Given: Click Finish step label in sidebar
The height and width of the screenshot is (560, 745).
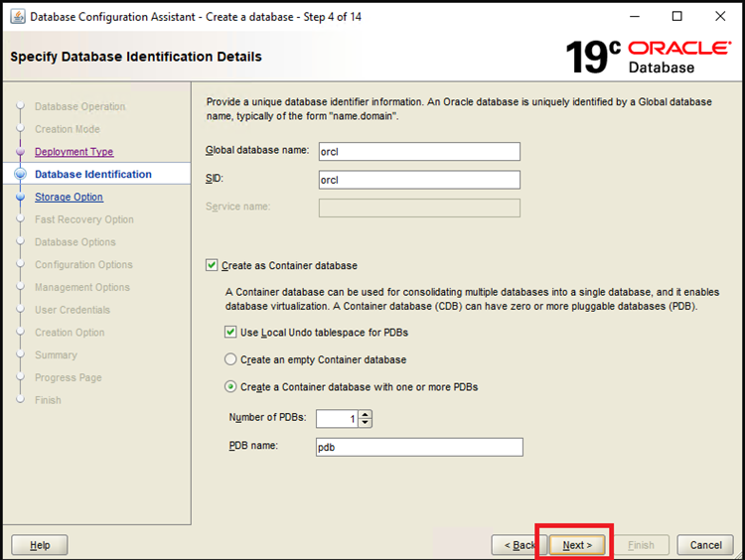Looking at the screenshot, I should click(x=48, y=400).
